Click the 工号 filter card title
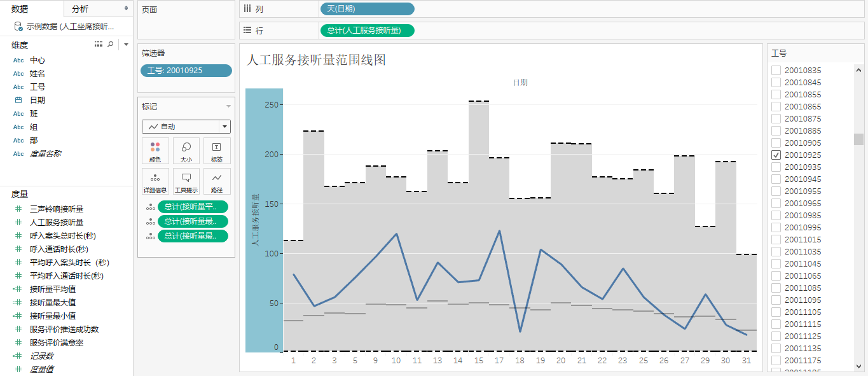Screen dimensions: 868x376 779,53
